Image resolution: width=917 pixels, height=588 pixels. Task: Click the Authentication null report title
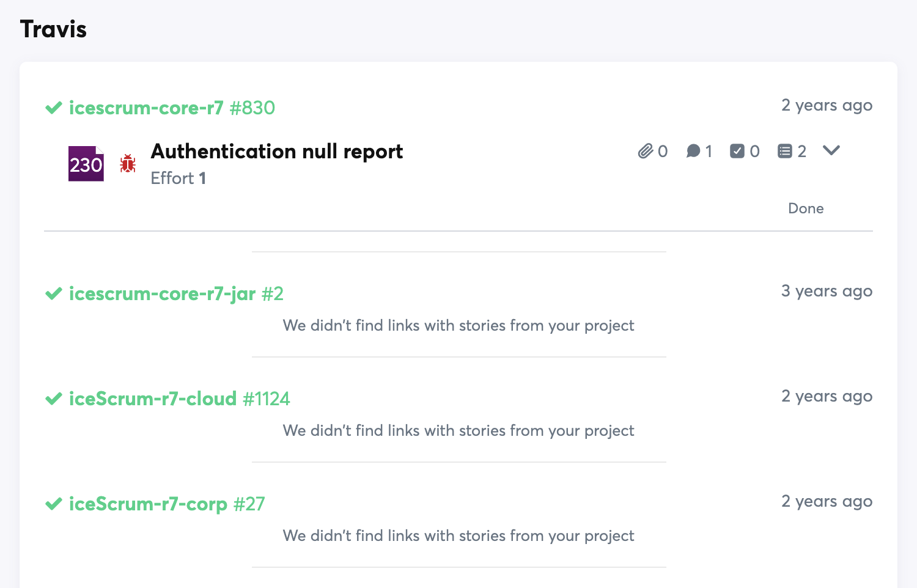[276, 151]
